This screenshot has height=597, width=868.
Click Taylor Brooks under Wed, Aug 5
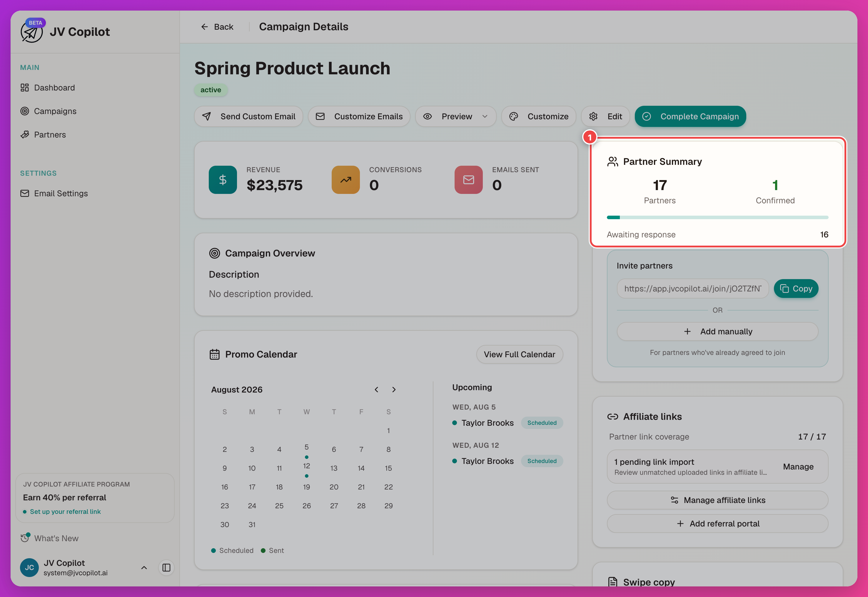pyautogui.click(x=487, y=423)
